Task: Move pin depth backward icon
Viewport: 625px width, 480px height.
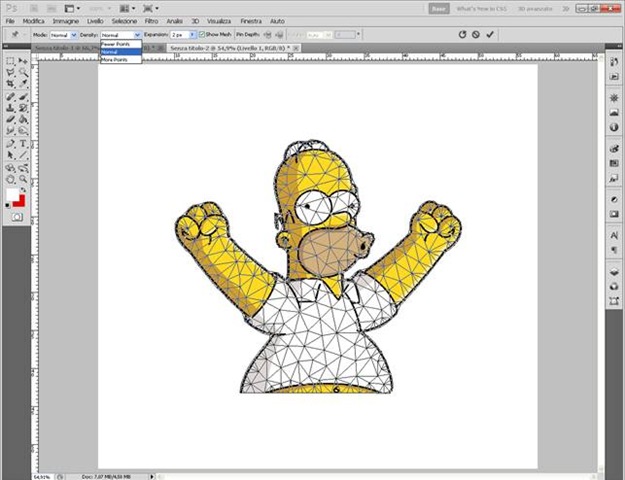Action: [279, 35]
